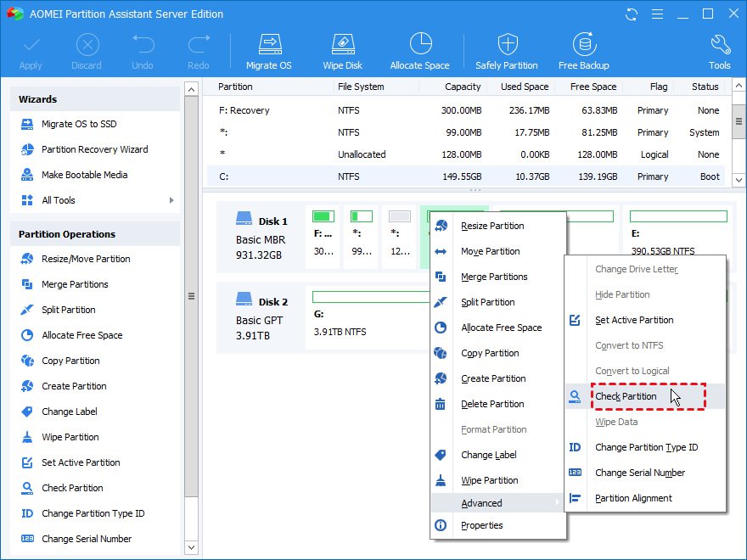Click the Disk 2 drive icon
The image size is (747, 560).
point(244,300)
